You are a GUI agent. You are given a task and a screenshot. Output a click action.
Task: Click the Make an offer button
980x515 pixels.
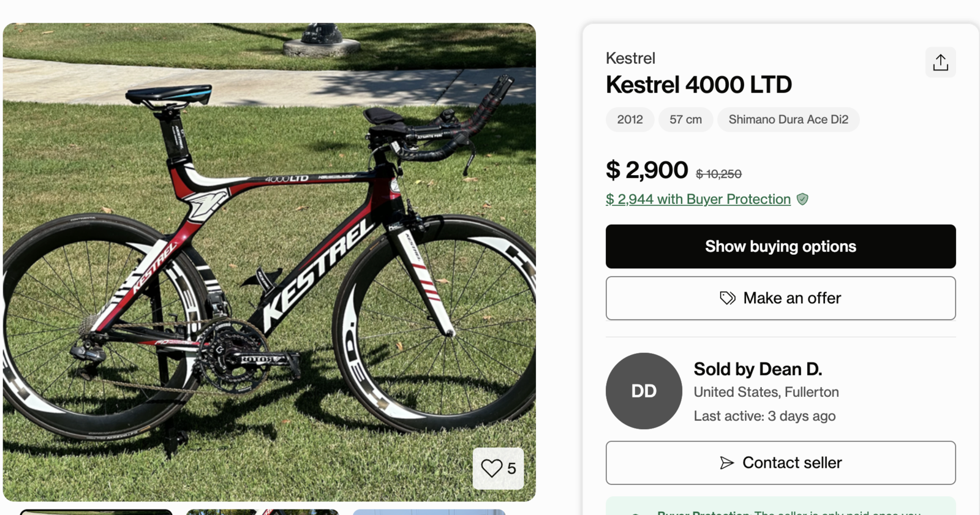coord(780,298)
